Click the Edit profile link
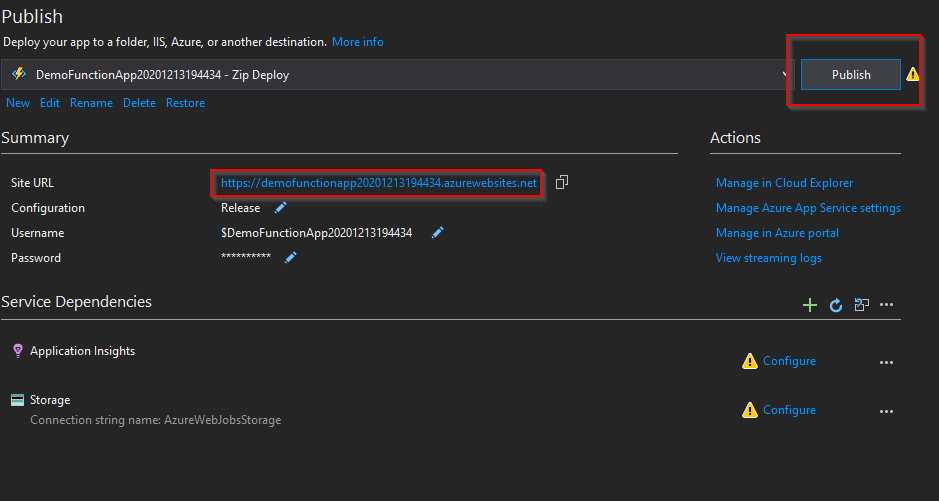This screenshot has height=501, width=939. pos(50,103)
